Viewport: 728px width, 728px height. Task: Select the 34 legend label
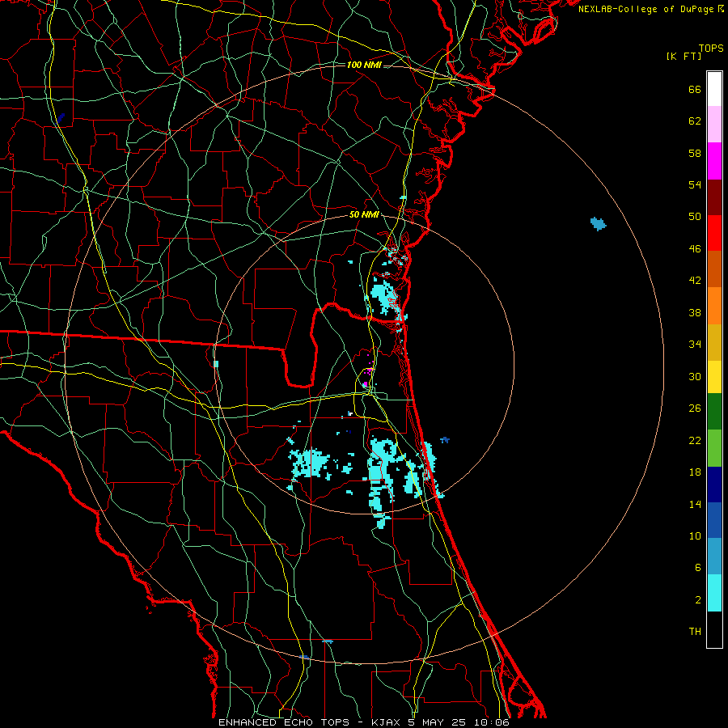click(695, 345)
